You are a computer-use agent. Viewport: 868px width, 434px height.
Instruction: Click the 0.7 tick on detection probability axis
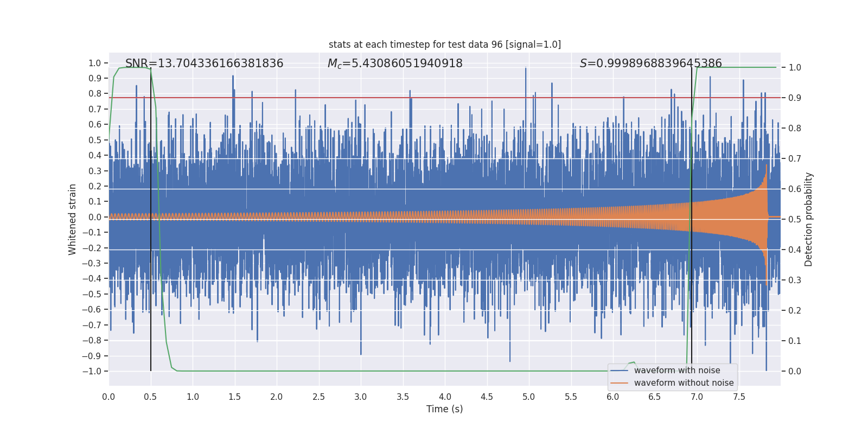click(795, 159)
